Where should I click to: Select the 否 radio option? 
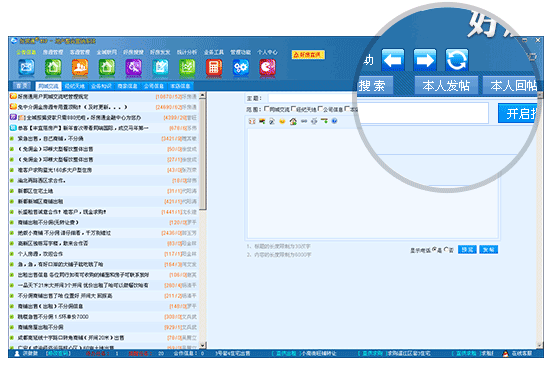tap(446, 250)
